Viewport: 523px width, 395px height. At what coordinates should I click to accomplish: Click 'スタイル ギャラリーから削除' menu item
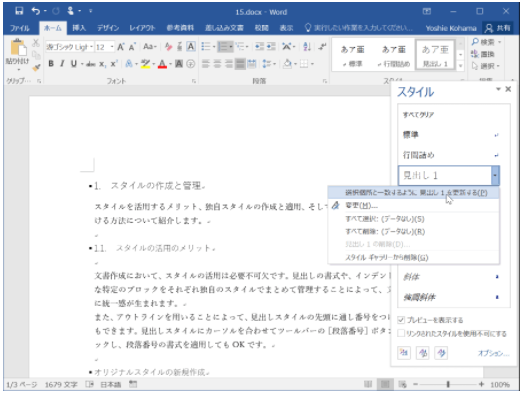click(x=414, y=258)
